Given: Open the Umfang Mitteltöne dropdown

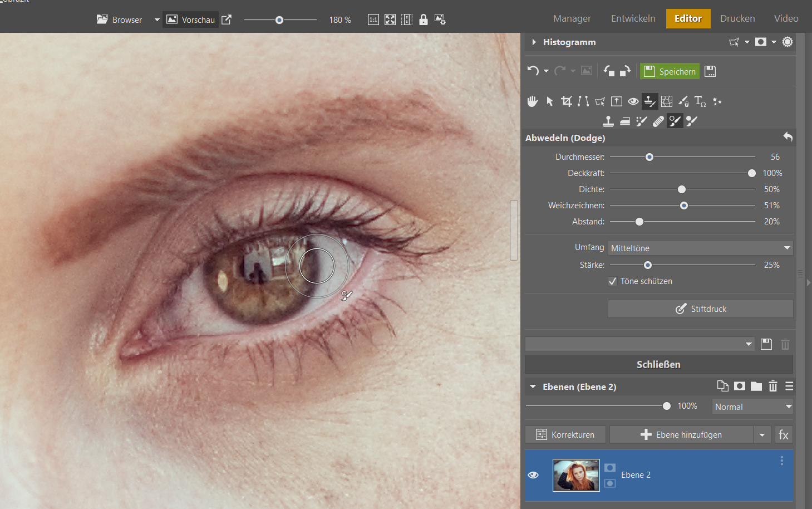Looking at the screenshot, I should point(700,248).
